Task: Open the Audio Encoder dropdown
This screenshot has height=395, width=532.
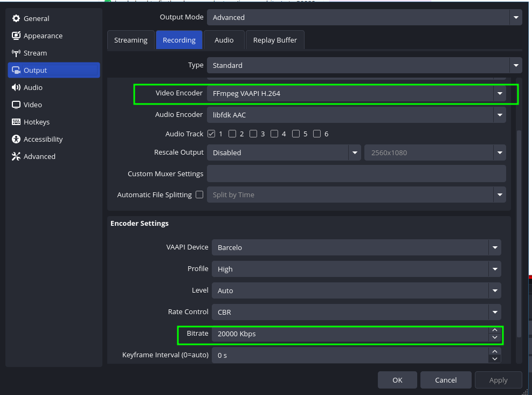Action: coord(356,115)
